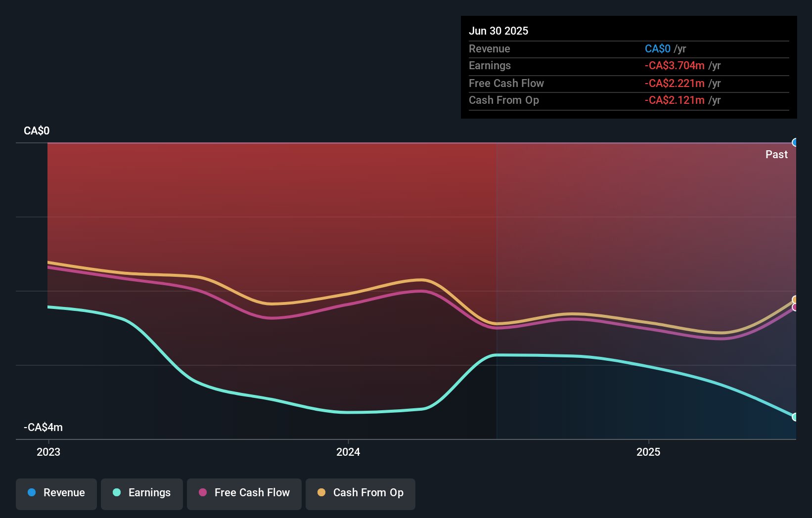
Task: Click the blue Revenue legend dot
Action: (x=32, y=493)
